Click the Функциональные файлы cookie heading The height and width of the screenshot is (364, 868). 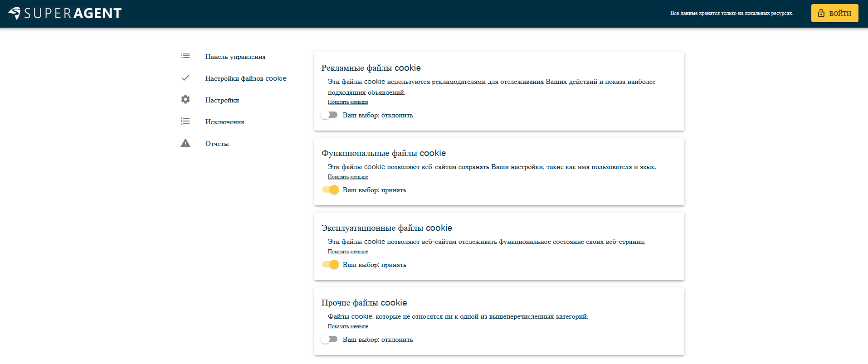(x=384, y=153)
